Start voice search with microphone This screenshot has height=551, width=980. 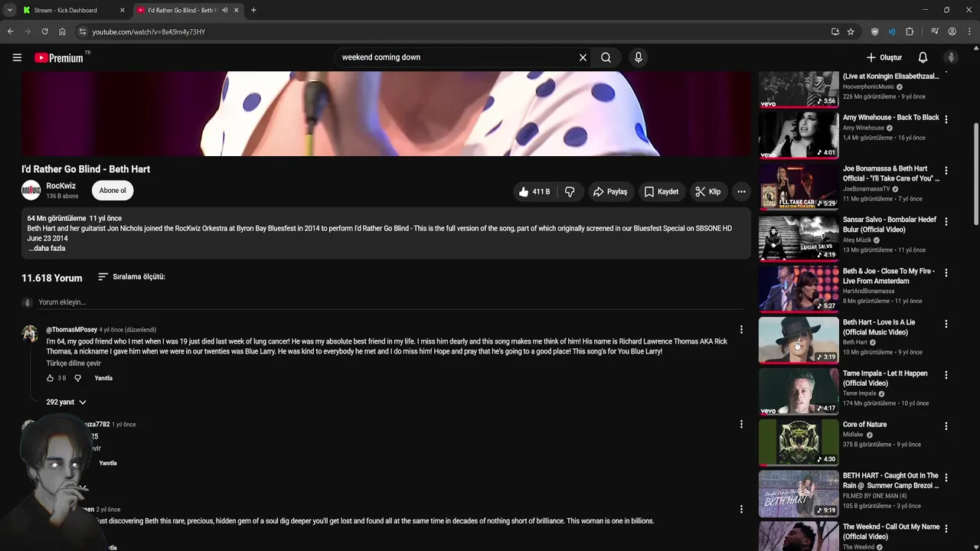pos(639,57)
